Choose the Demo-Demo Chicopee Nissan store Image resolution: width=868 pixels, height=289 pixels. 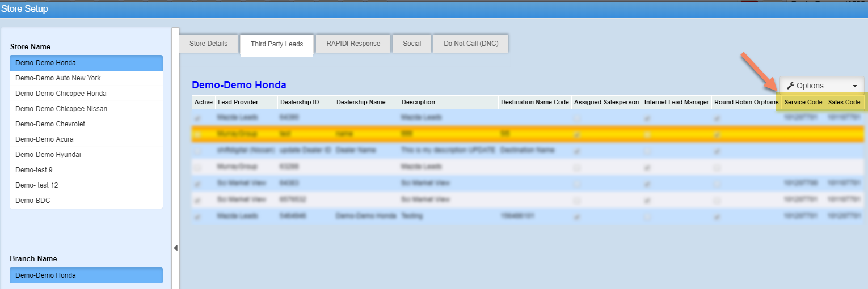pyautogui.click(x=61, y=109)
